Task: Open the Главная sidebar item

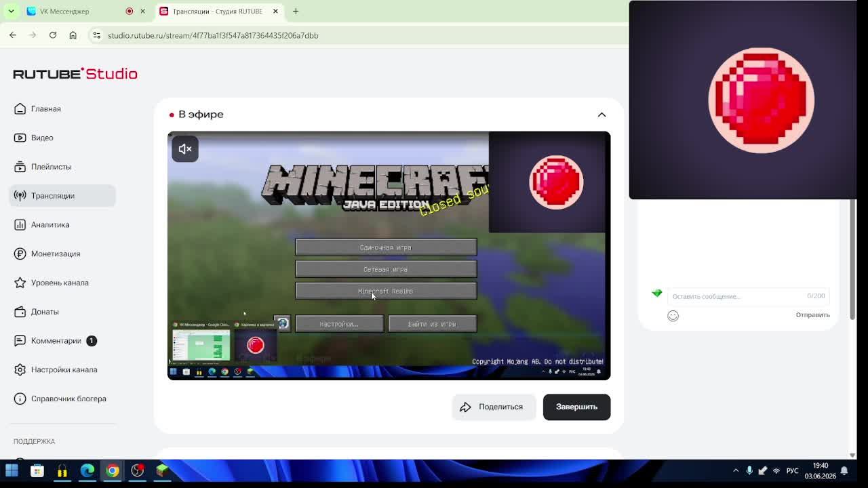Action: click(62, 108)
